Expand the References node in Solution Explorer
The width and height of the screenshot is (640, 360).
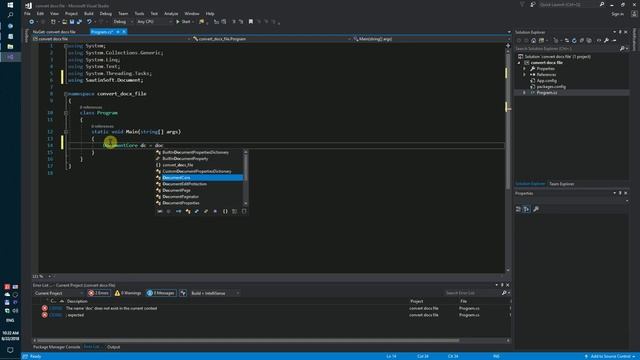pyautogui.click(x=525, y=75)
